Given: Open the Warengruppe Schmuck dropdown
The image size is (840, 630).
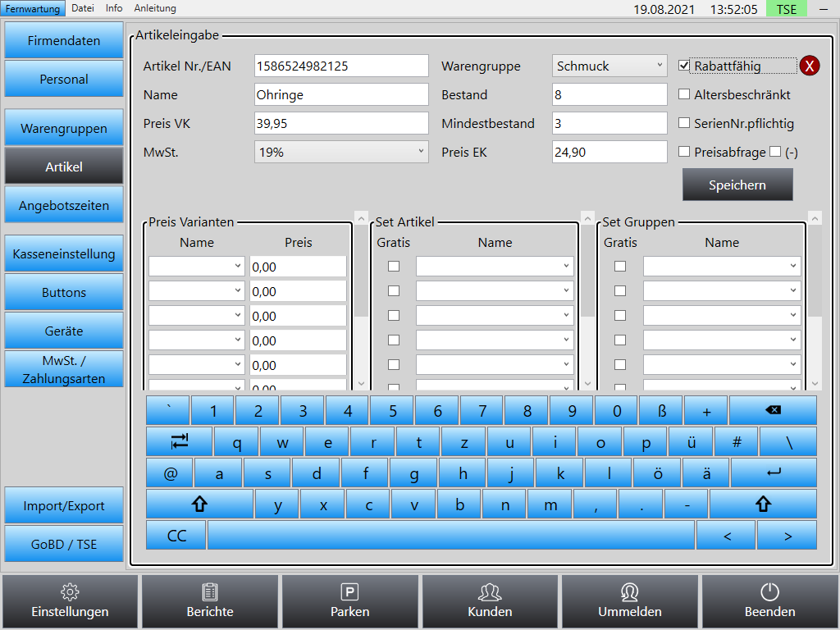Looking at the screenshot, I should pos(609,66).
